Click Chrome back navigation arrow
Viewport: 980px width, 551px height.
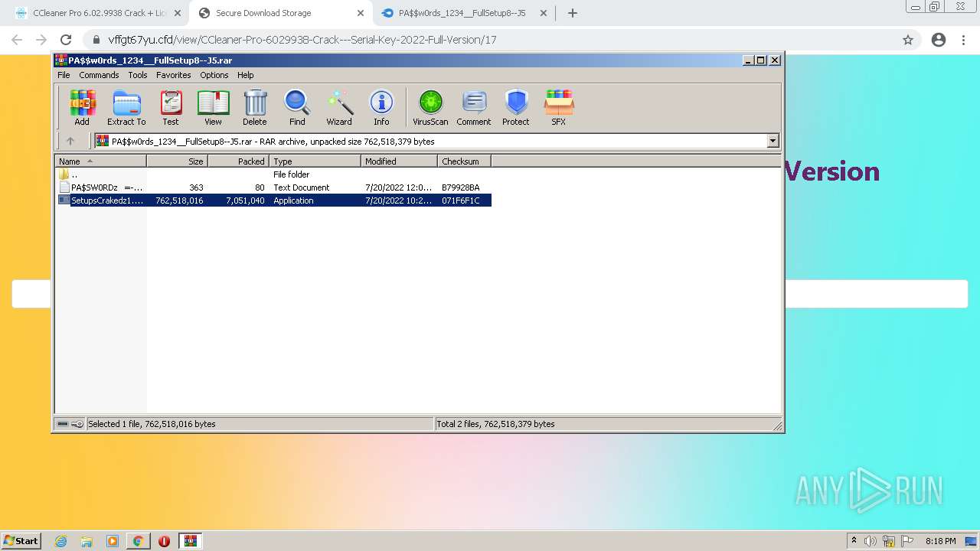17,40
